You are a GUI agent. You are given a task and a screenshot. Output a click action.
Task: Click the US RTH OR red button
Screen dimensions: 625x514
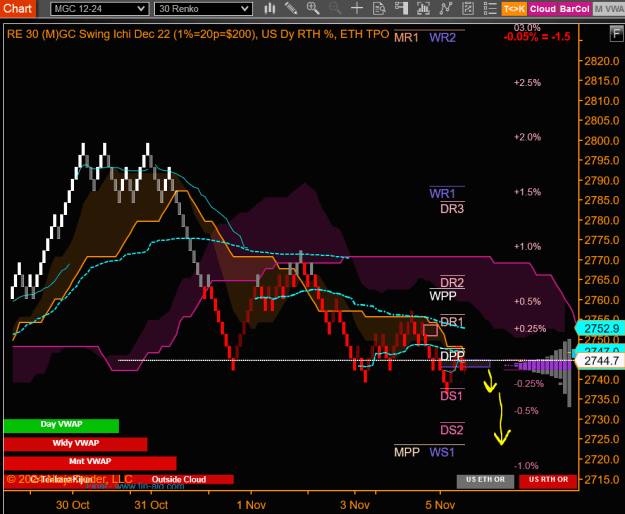click(x=548, y=481)
